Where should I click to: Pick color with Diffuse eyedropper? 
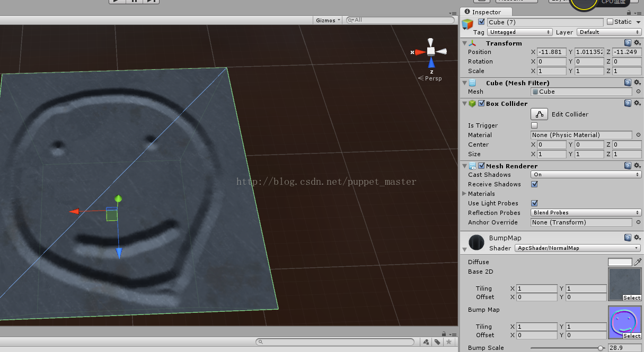(638, 262)
